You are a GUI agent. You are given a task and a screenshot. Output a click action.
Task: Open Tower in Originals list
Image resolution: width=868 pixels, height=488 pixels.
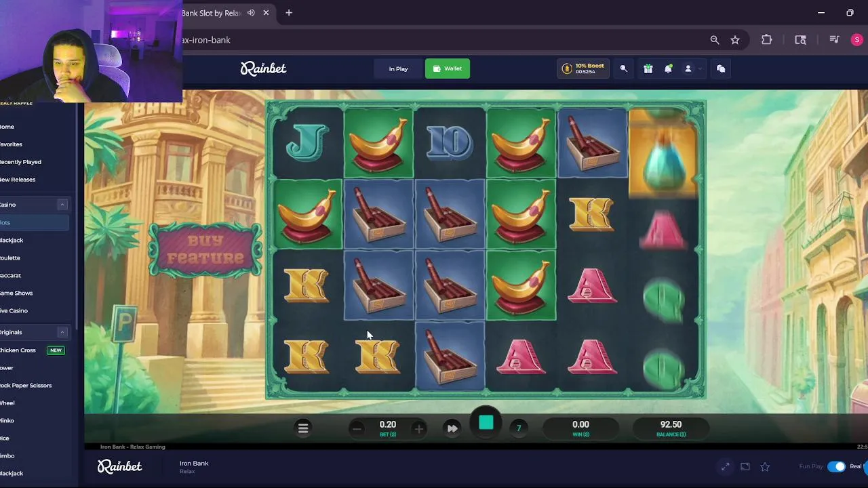(x=7, y=368)
